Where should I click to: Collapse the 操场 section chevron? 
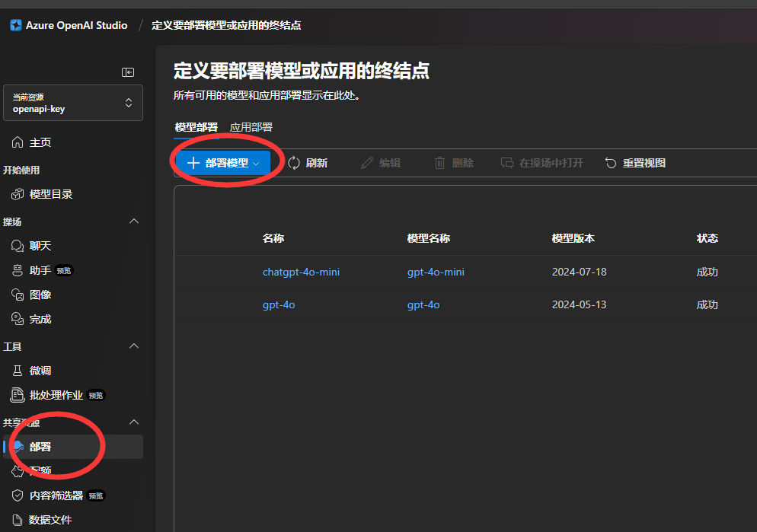[134, 221]
